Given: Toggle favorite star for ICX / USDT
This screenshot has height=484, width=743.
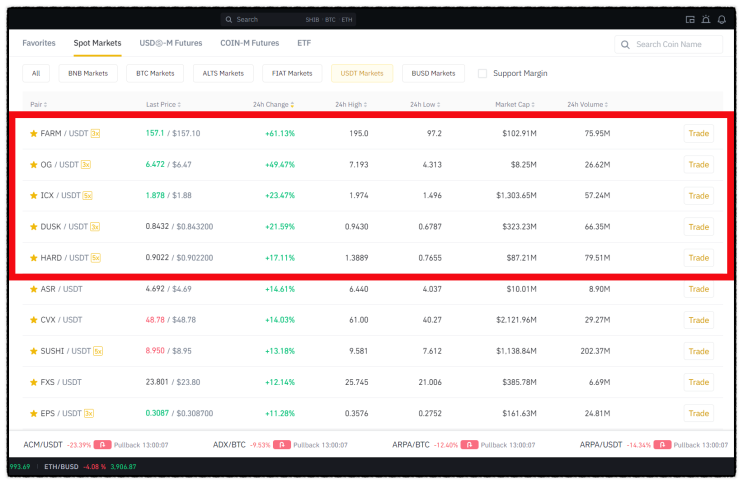Looking at the screenshot, I should (x=34, y=196).
